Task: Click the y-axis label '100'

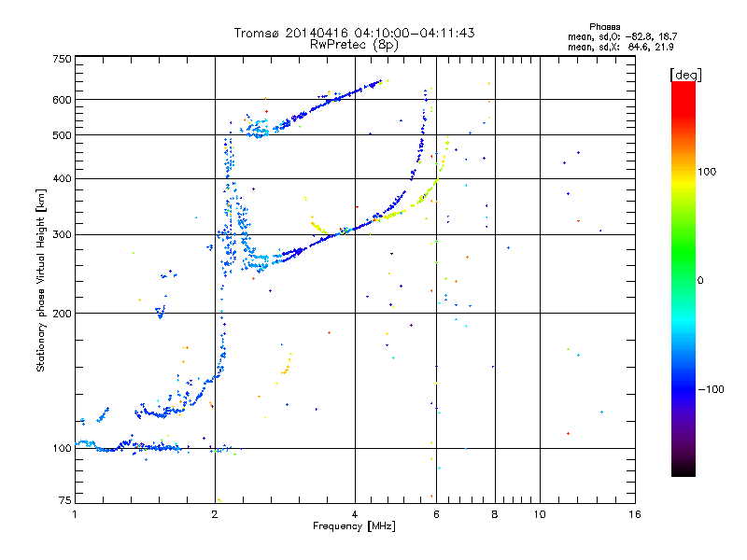Action: click(62, 448)
